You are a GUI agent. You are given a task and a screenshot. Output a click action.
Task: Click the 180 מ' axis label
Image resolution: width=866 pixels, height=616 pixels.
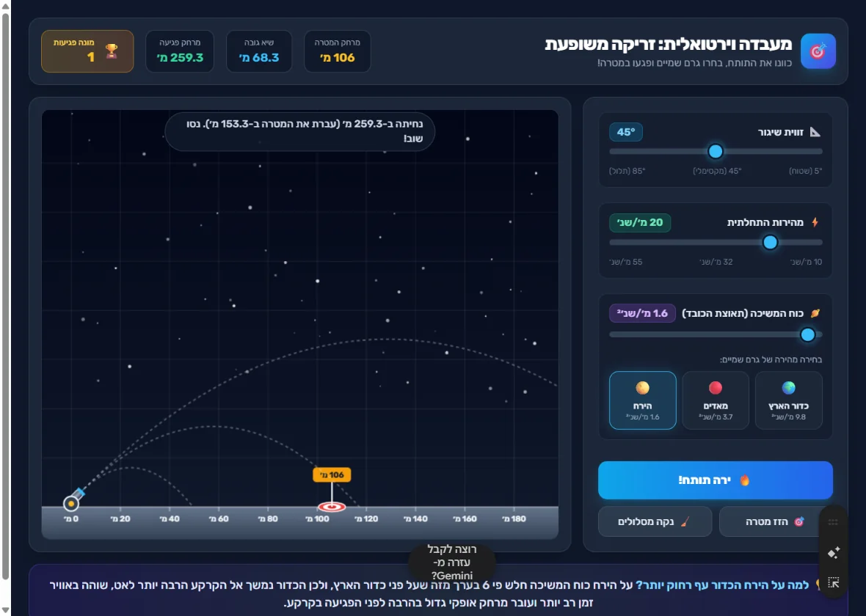514,519
